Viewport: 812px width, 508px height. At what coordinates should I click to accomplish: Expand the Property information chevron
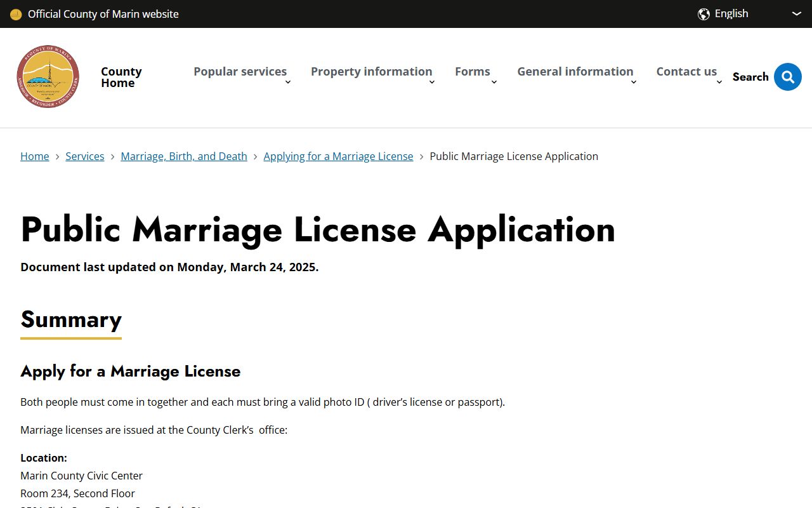click(432, 82)
